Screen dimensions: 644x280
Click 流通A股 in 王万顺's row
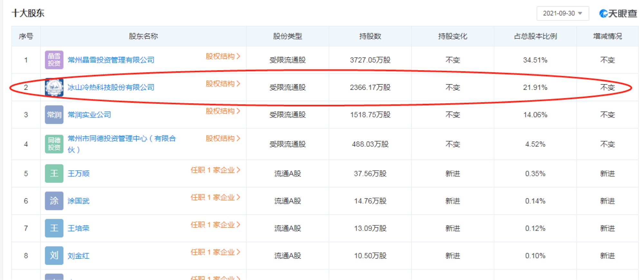pos(288,174)
